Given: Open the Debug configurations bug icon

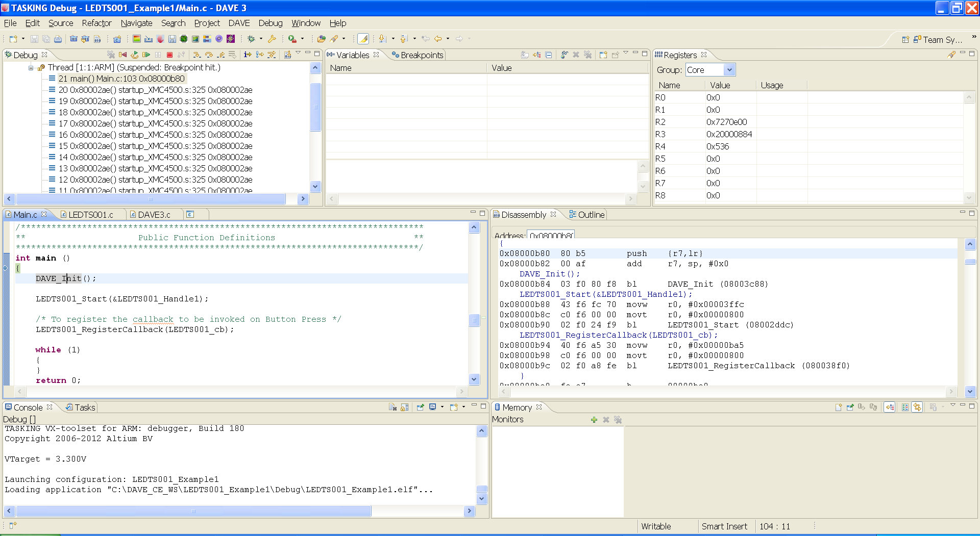Looking at the screenshot, I should (251, 39).
